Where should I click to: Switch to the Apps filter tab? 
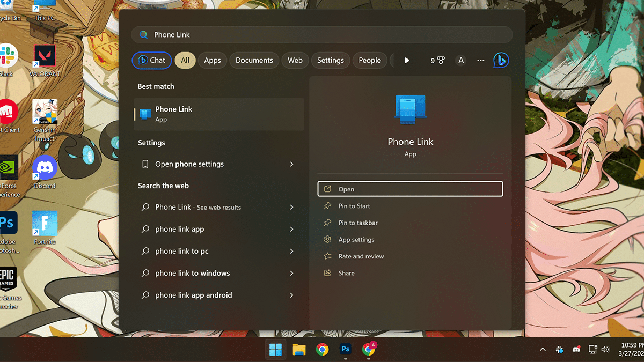(x=213, y=61)
